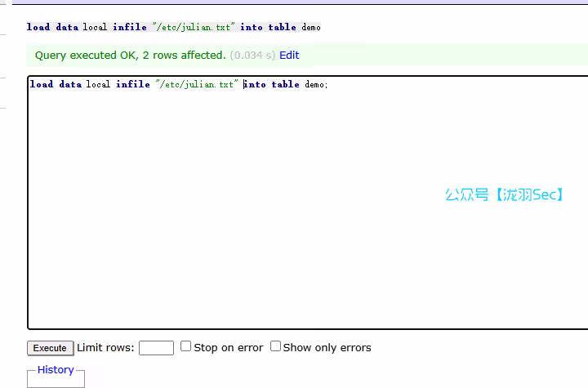Click the "load" keyword in the editor
This screenshot has width=588, height=388.
point(41,84)
